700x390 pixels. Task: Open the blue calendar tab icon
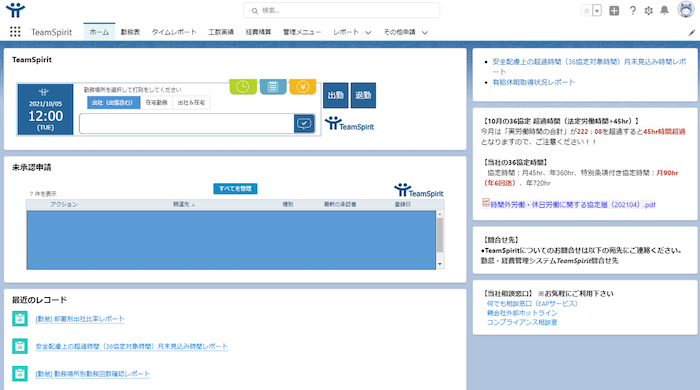tap(273, 87)
